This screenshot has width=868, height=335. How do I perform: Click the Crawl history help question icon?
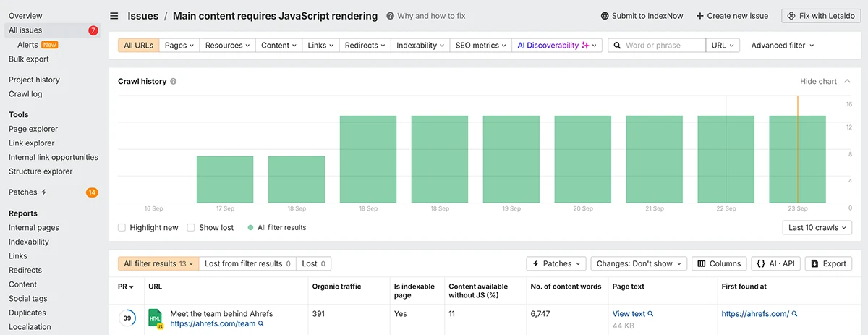point(174,82)
